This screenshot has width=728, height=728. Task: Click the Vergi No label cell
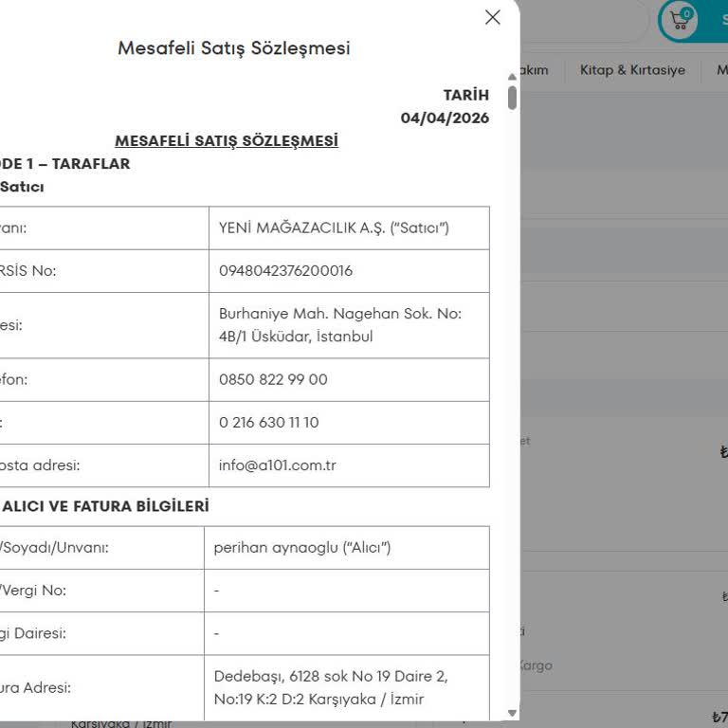click(x=101, y=591)
